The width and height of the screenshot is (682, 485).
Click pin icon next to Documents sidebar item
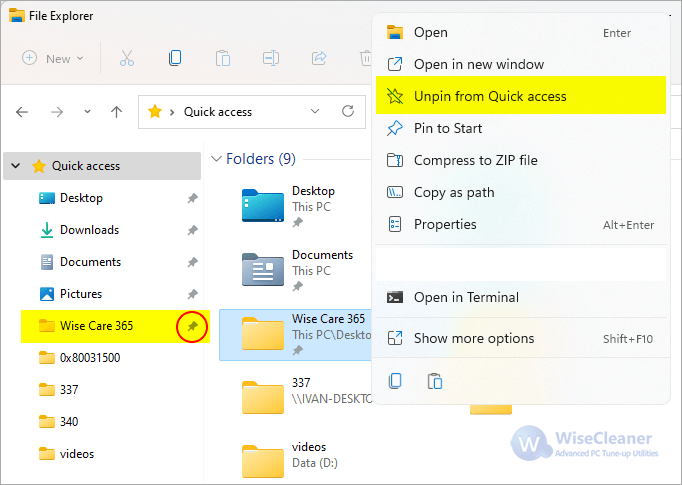tap(193, 262)
